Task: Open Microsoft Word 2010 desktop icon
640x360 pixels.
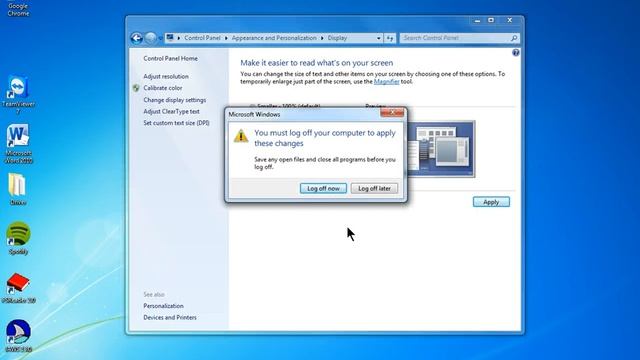Action: 18,144
